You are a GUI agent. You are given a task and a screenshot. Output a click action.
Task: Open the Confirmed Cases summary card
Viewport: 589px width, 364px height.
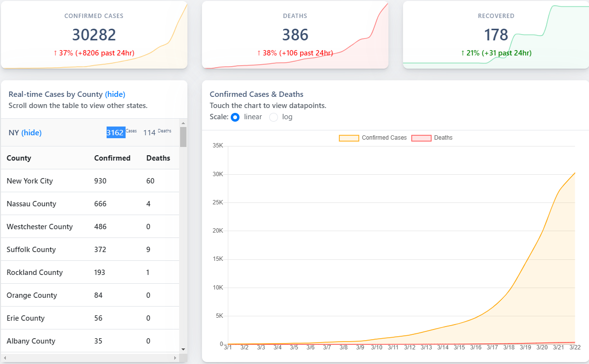94,35
